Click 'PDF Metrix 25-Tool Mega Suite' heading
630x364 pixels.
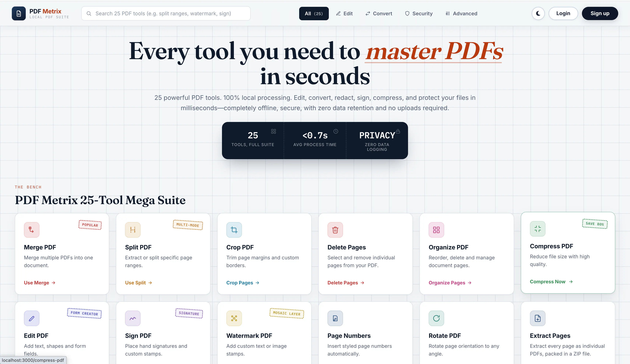[100, 200]
